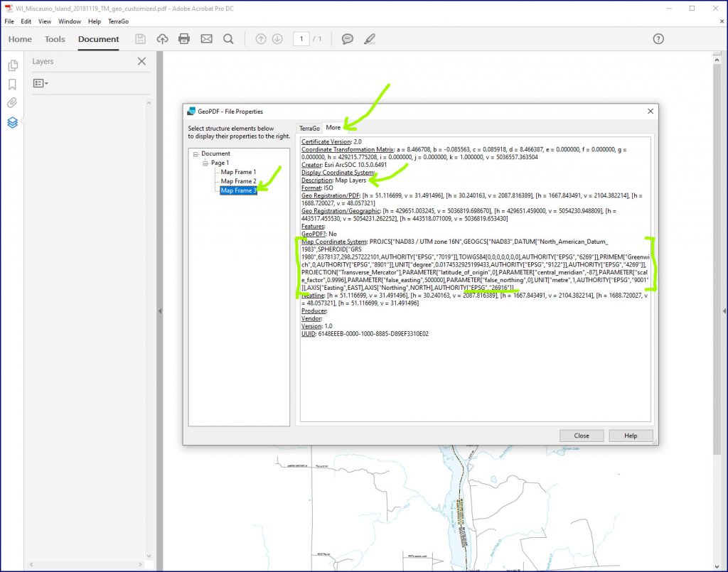Click the Format: ISO text
The height and width of the screenshot is (572, 728).
317,188
